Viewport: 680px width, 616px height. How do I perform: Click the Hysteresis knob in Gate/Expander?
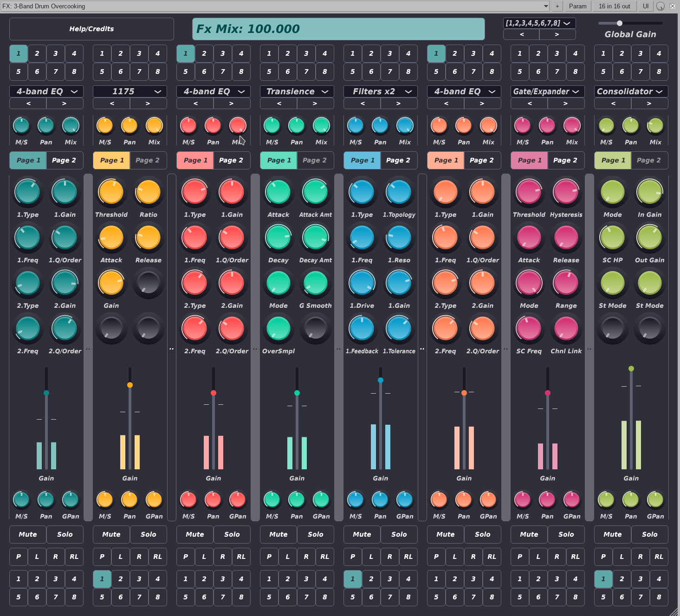coord(566,192)
